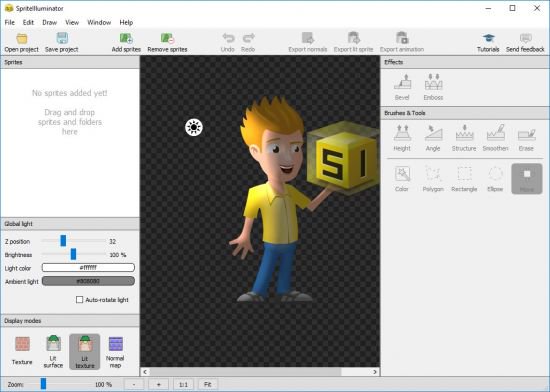This screenshot has width=550, height=392.
Task: Click the Zoom slider handle
Action: point(43,384)
